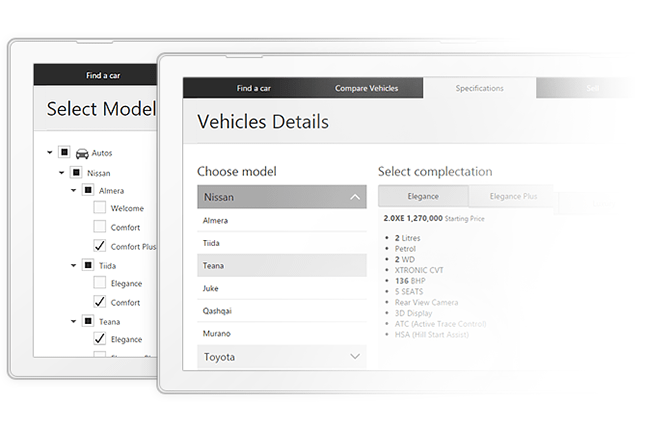Choose Tiida in the model list
This screenshot has width=645, height=435.
[x=282, y=243]
